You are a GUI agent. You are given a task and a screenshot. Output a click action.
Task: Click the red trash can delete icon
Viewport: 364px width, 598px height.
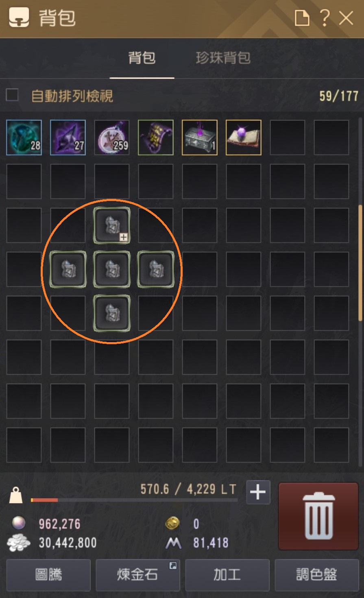(318, 516)
